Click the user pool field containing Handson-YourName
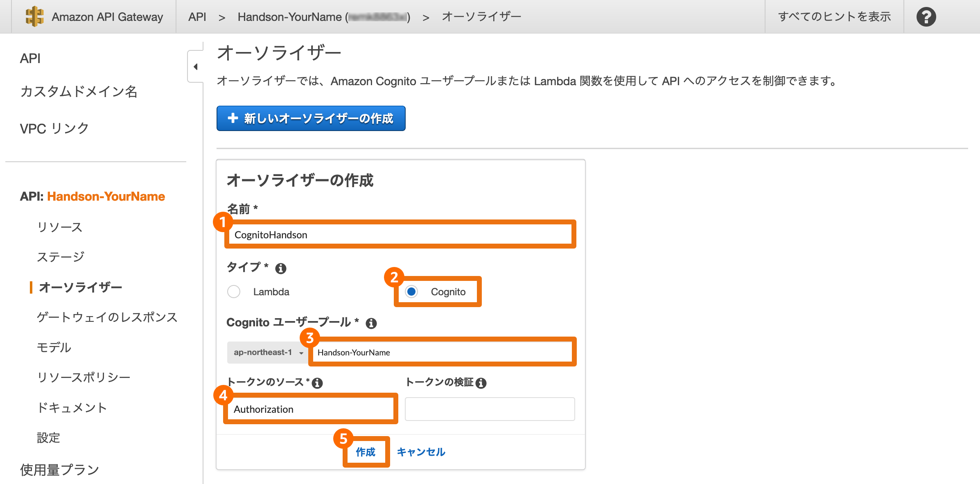980x484 pixels. coord(443,353)
